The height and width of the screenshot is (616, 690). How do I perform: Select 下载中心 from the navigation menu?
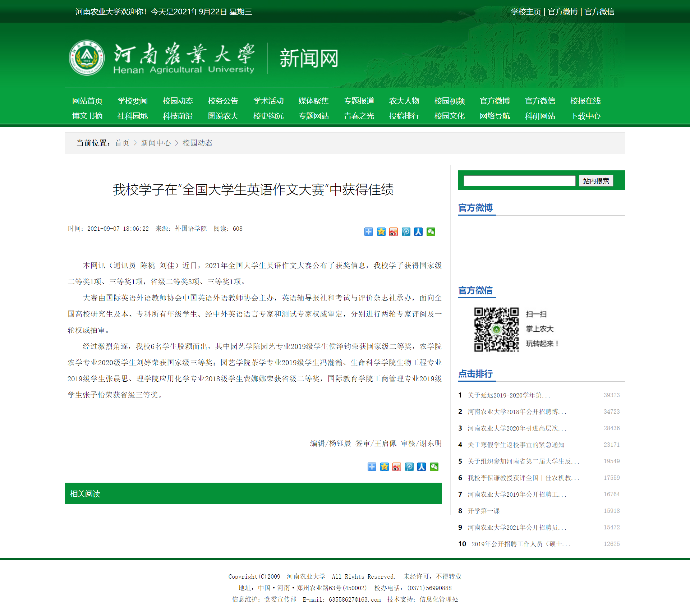pyautogui.click(x=585, y=116)
